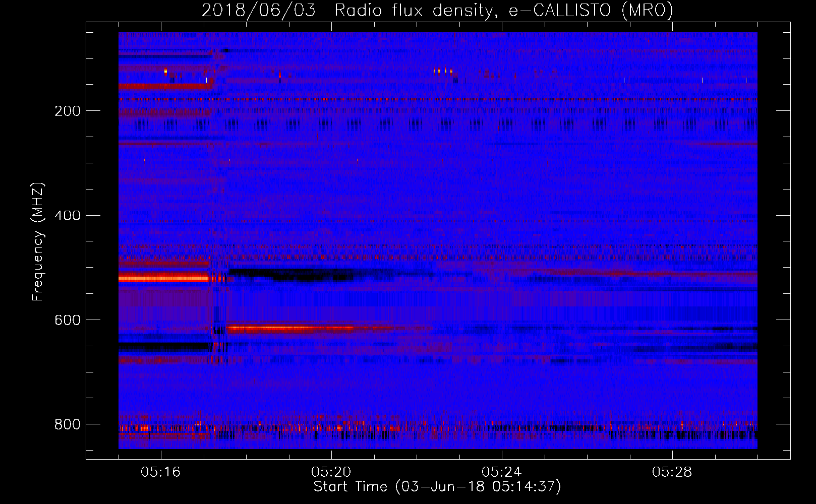Click the 800 frequency tick label
This screenshot has height=504, width=816.
point(68,425)
